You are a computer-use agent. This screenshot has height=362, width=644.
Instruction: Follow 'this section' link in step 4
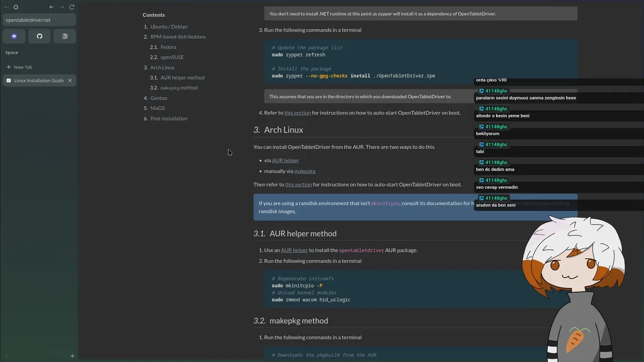pyautogui.click(x=297, y=113)
